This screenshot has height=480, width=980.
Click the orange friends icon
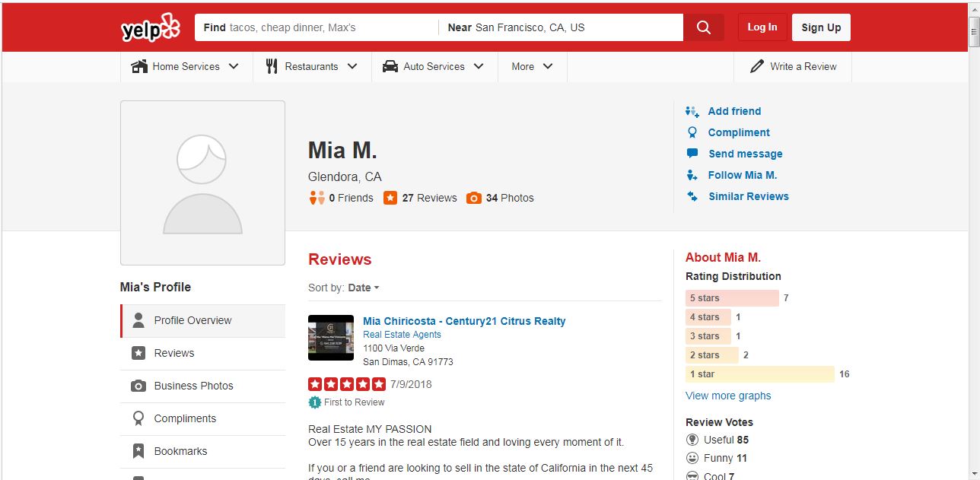coord(317,198)
